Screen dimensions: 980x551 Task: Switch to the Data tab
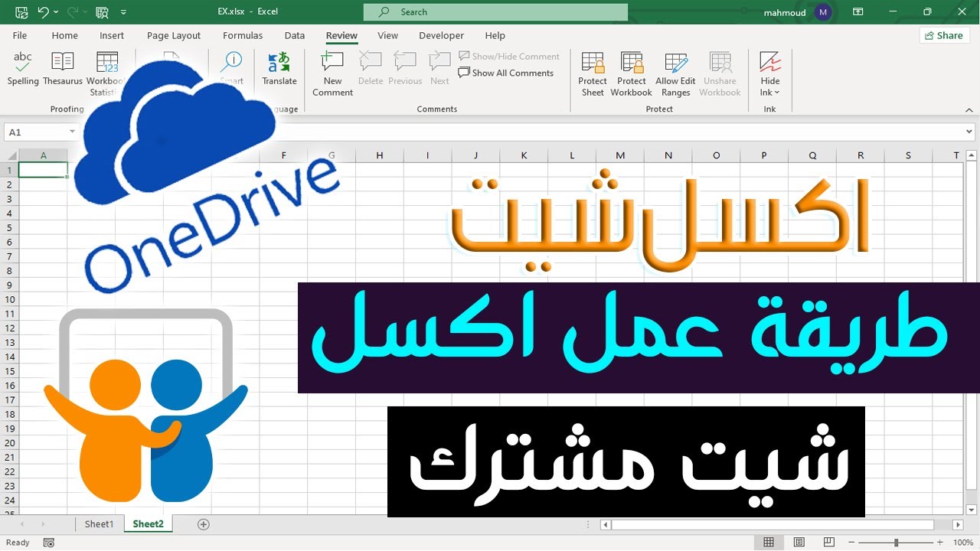pos(295,35)
